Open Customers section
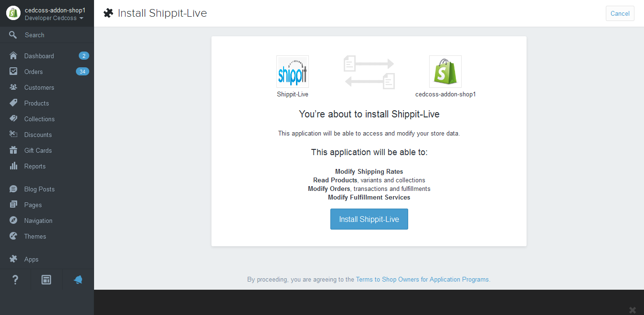 point(39,87)
